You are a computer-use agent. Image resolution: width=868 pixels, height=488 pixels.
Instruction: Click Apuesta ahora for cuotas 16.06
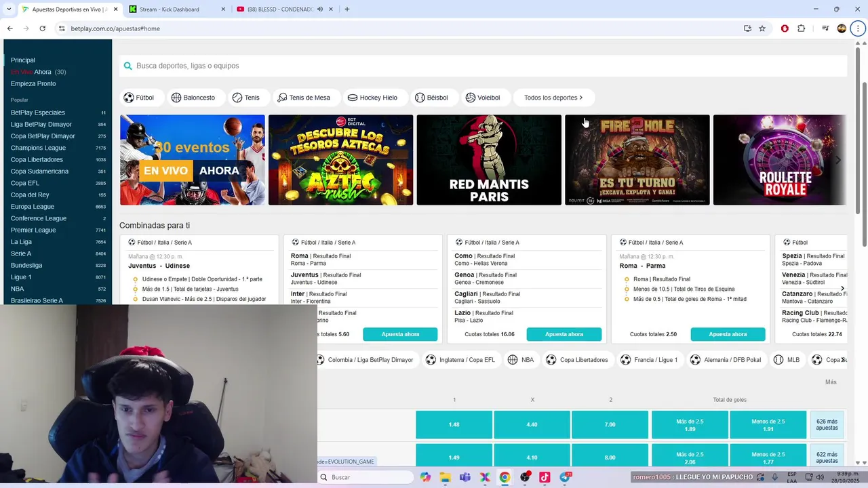tap(564, 334)
